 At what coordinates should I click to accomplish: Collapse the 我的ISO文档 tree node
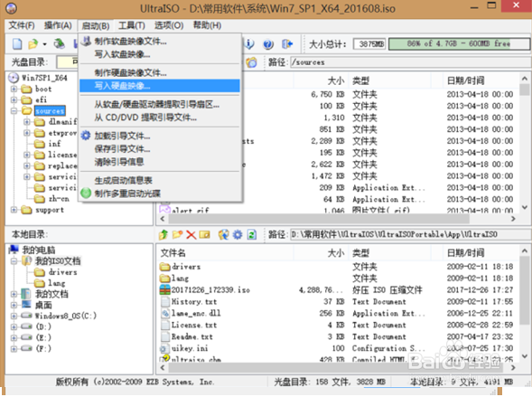coord(14,261)
